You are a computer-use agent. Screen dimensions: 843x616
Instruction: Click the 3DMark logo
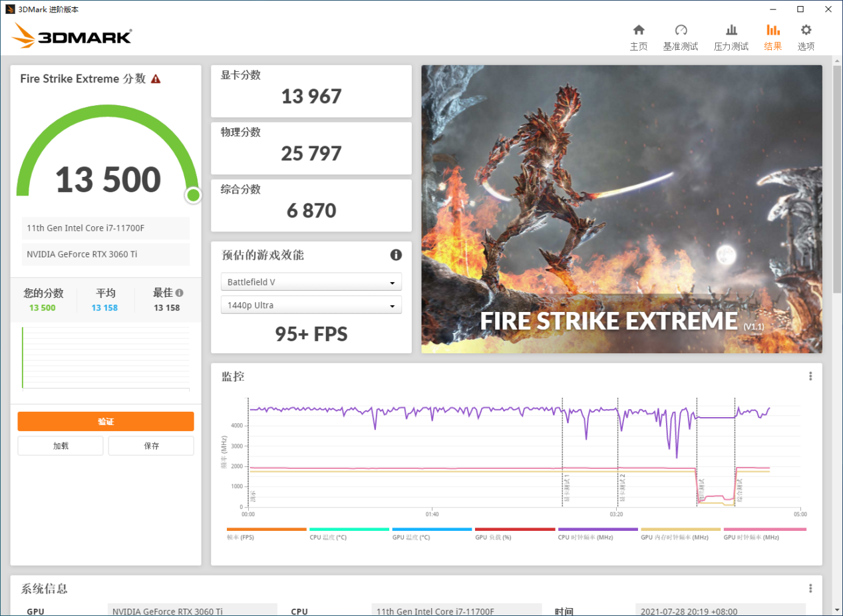[x=71, y=36]
